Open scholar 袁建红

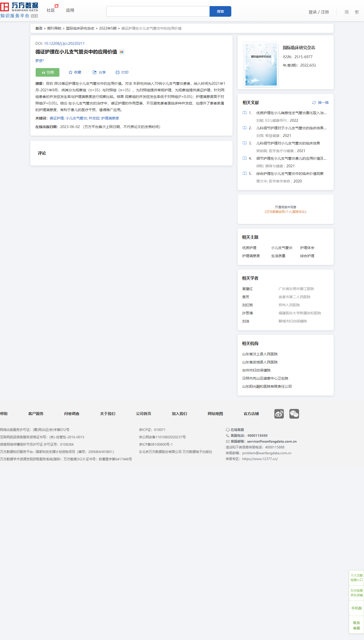[247, 289]
